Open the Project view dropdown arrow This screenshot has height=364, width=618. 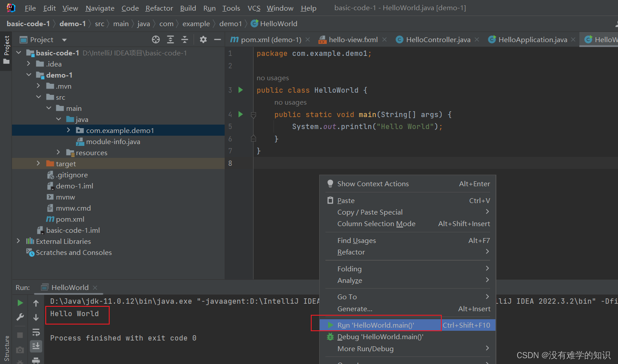tap(64, 40)
